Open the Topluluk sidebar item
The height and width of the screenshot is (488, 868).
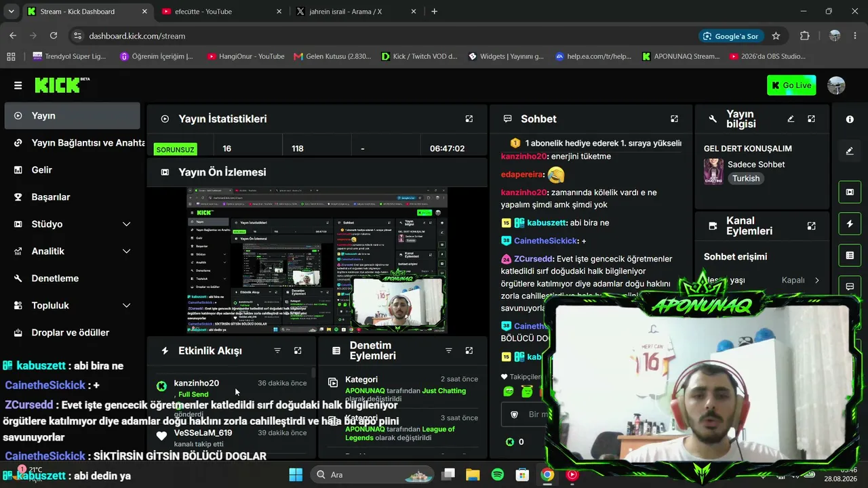(x=72, y=305)
